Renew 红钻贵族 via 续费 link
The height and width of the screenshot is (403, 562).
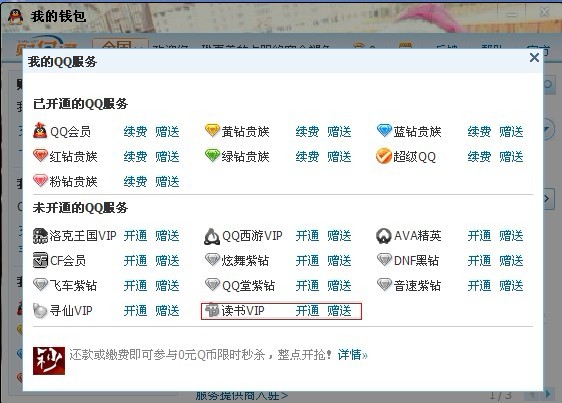(x=135, y=157)
